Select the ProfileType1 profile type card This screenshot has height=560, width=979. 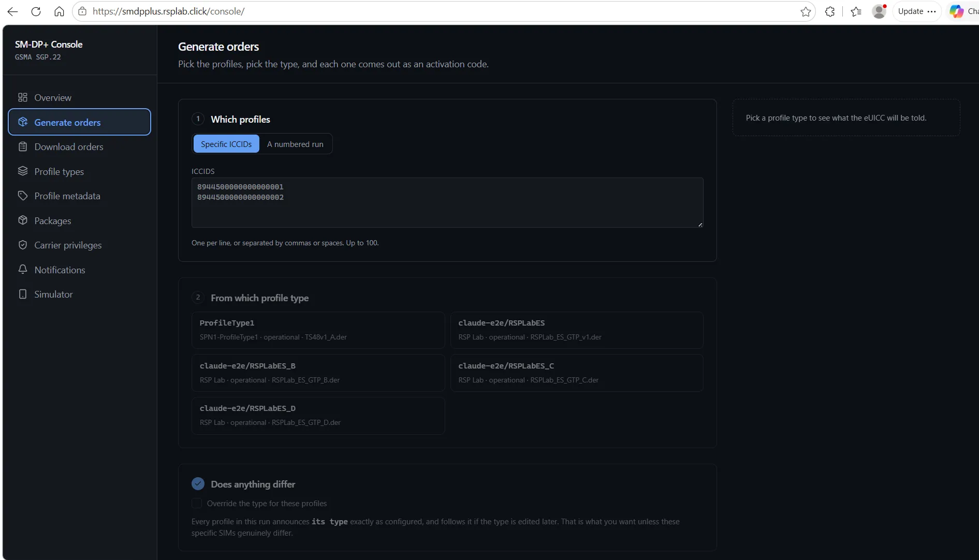[318, 330]
